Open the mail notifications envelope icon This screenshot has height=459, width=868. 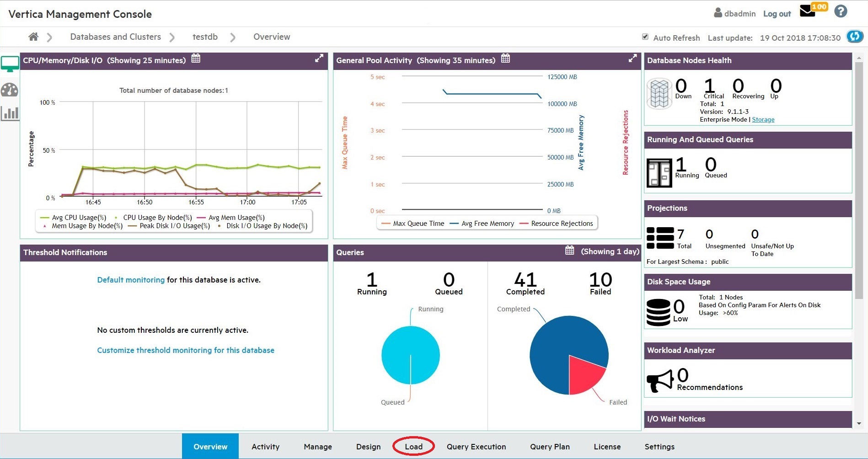[x=807, y=11]
